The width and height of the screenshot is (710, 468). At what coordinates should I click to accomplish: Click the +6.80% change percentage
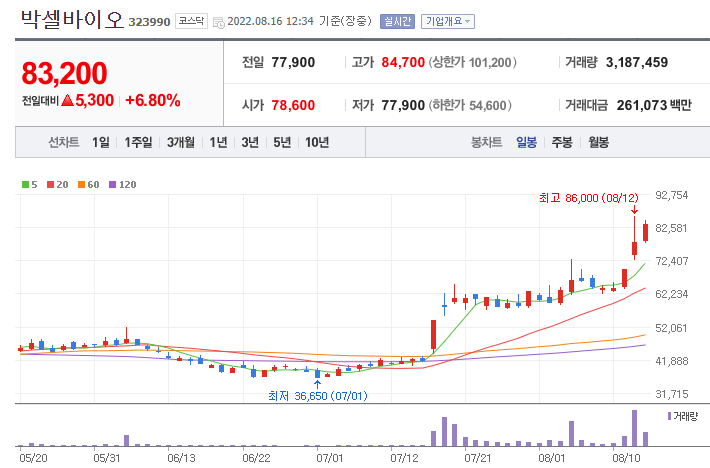tap(153, 100)
